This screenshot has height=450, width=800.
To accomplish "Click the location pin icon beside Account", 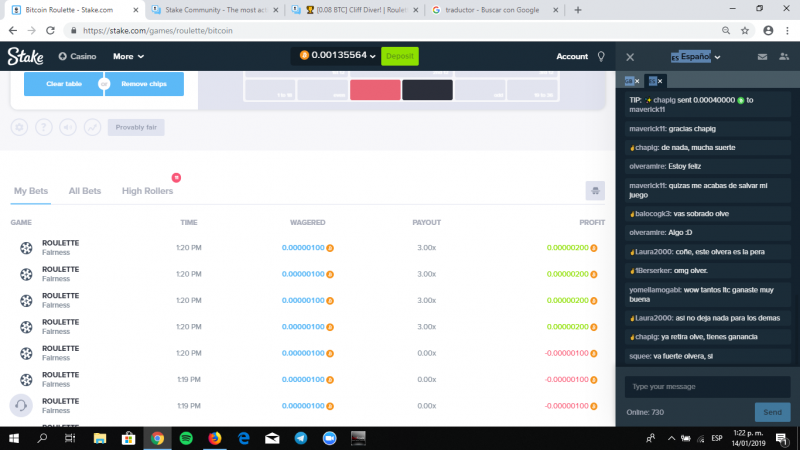I will click(x=601, y=57).
